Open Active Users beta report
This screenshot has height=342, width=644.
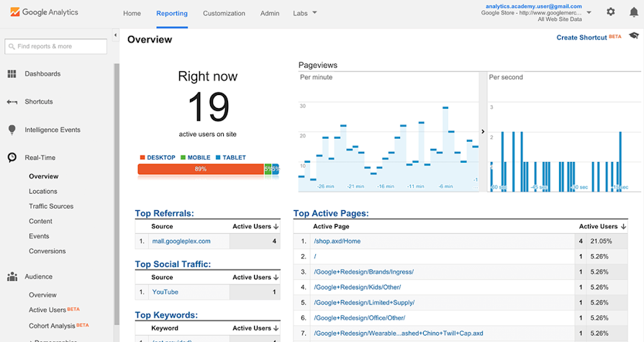54,310
